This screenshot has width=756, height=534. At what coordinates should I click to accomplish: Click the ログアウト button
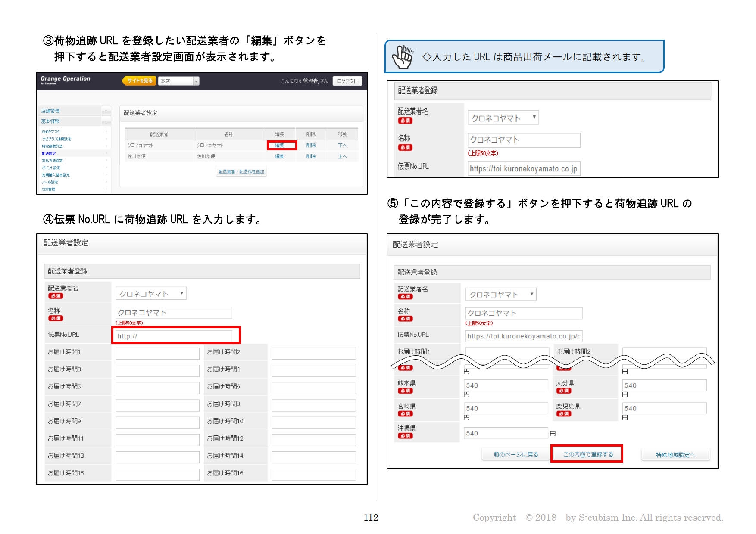tap(347, 81)
